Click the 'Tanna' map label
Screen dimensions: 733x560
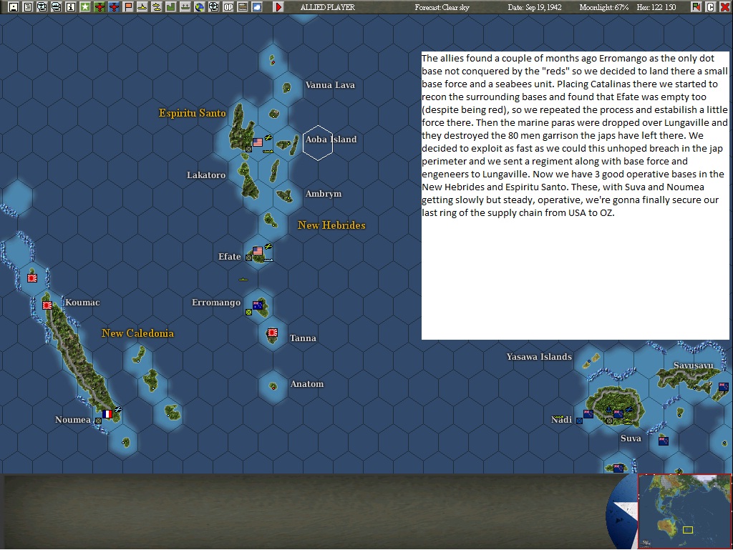coord(303,338)
